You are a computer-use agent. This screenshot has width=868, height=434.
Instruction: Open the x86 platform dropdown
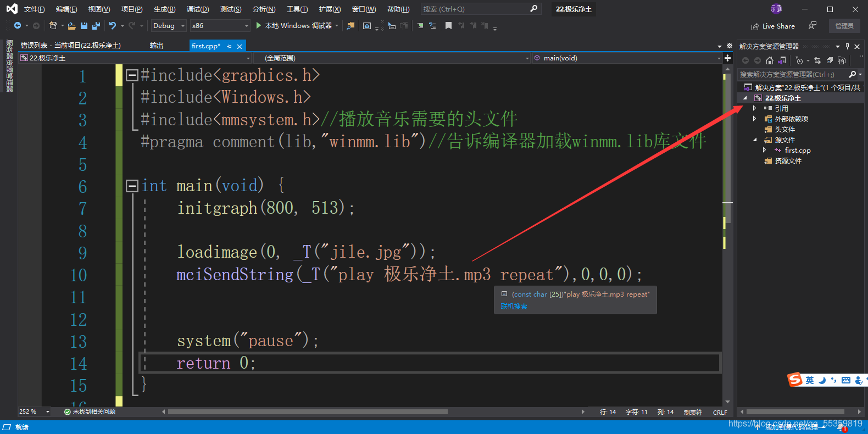[x=220, y=26]
